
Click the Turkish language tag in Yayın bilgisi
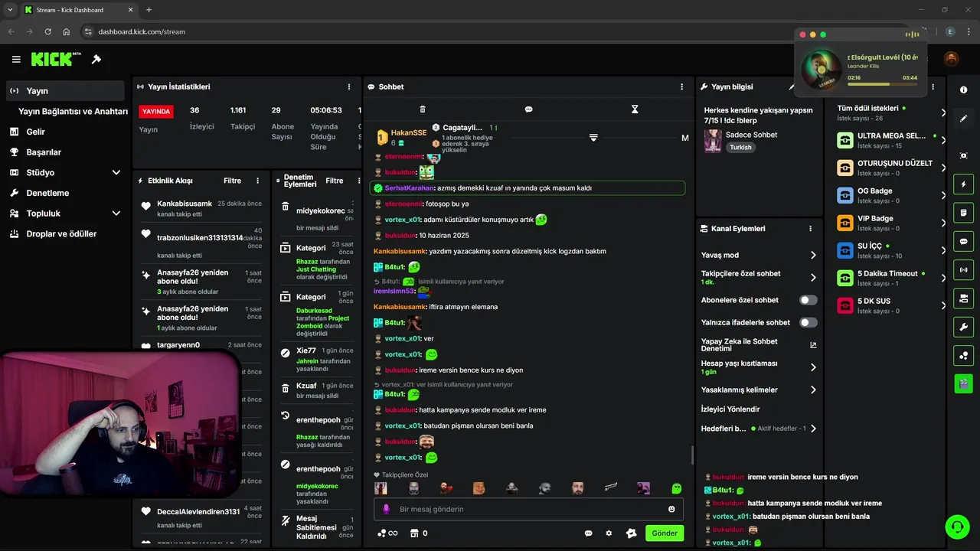point(740,147)
